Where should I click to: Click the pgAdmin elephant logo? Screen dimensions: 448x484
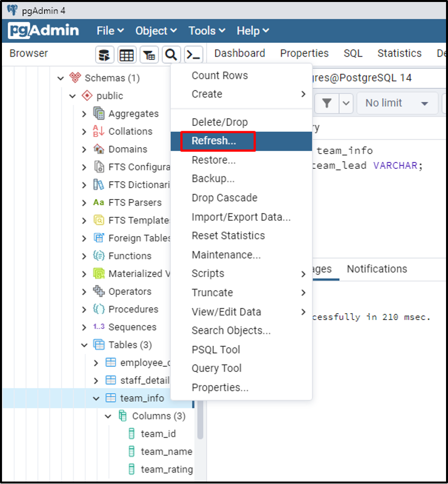41,30
